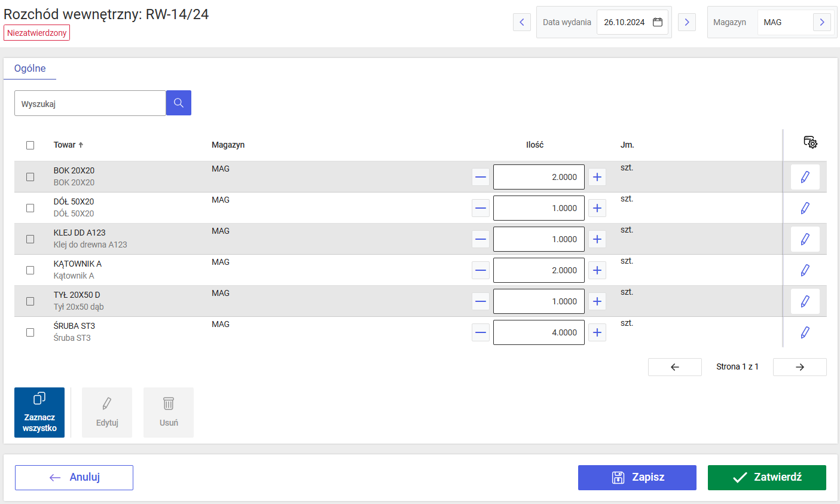Click the Klej do drewna A123 description

[90, 245]
